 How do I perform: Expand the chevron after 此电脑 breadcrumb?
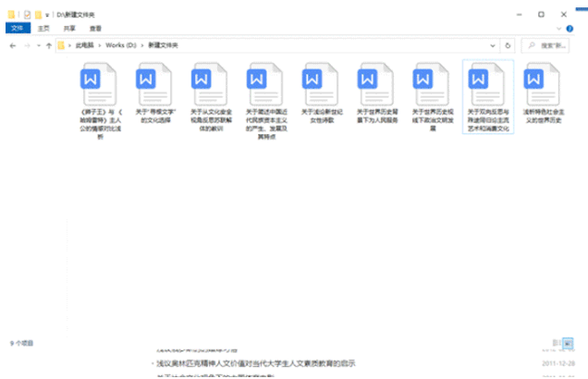(x=100, y=45)
